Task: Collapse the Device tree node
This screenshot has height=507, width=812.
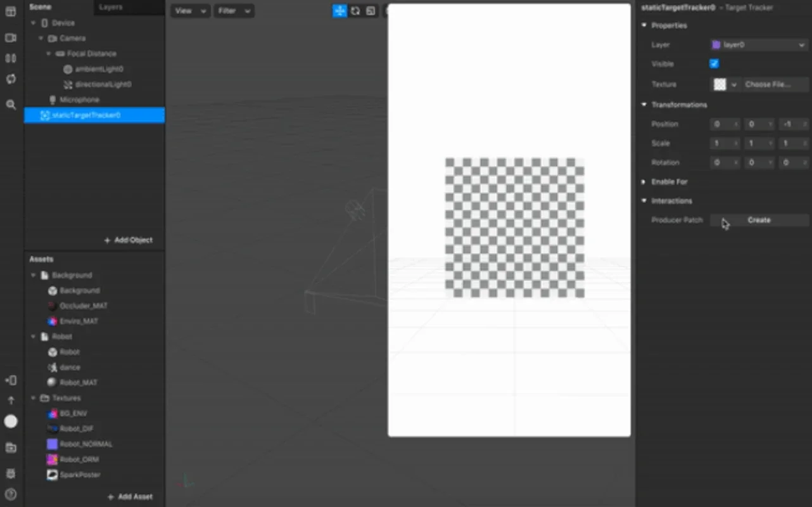Action: click(x=34, y=23)
